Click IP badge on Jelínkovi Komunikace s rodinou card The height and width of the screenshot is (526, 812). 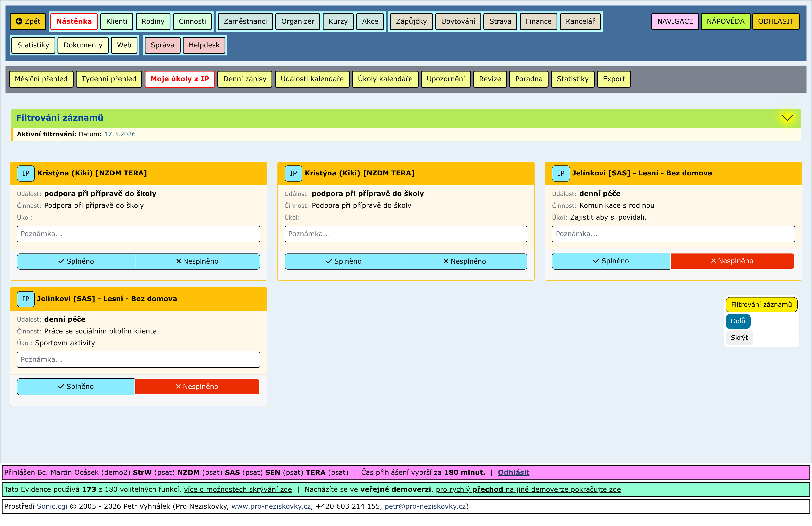pyautogui.click(x=561, y=173)
